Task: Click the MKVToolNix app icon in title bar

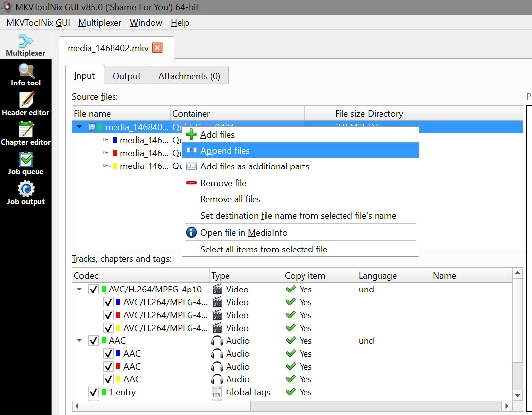Action: click(x=6, y=7)
